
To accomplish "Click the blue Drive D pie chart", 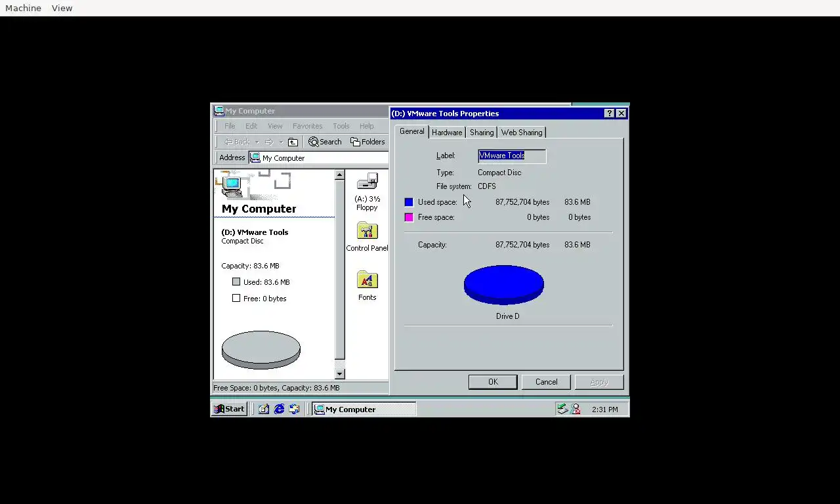I will (504, 285).
